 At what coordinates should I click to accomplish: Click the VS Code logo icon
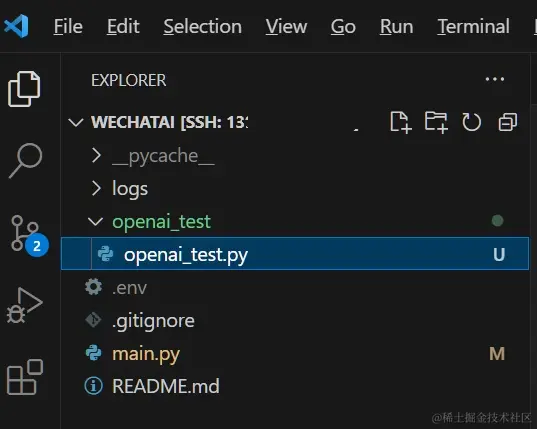click(x=16, y=26)
